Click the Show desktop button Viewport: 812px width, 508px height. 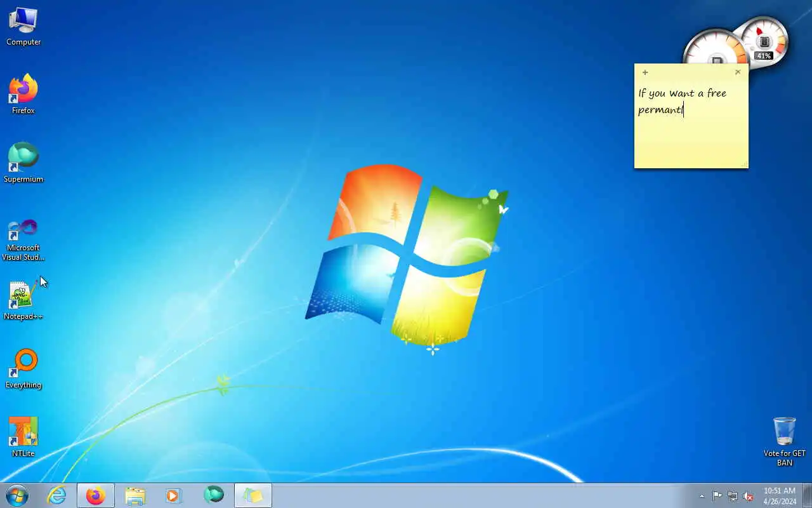pos(807,495)
